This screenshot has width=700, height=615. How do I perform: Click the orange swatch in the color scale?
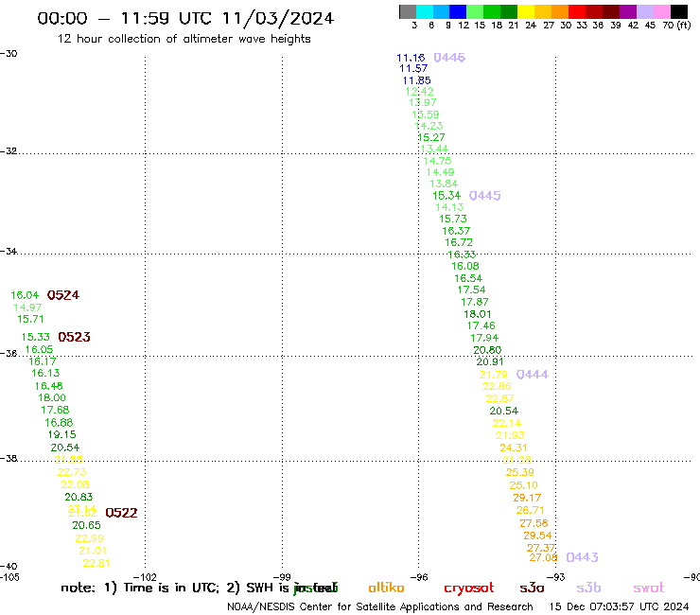pos(560,11)
